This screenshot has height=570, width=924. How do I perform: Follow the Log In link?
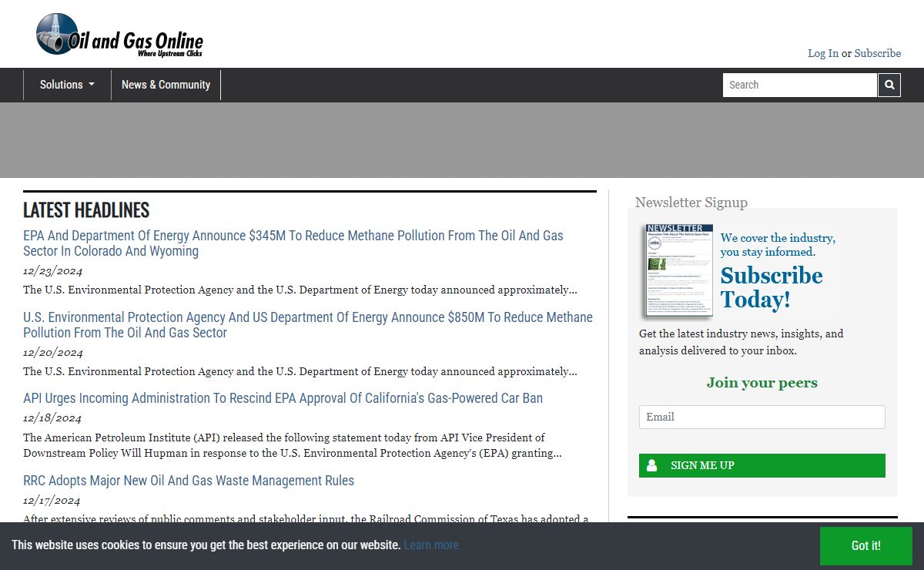[x=823, y=53]
